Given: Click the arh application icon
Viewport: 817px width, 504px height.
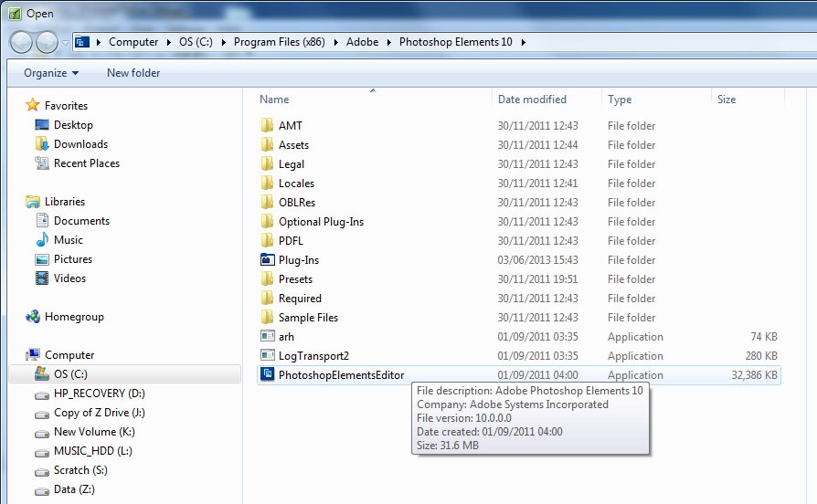Looking at the screenshot, I should tap(267, 336).
